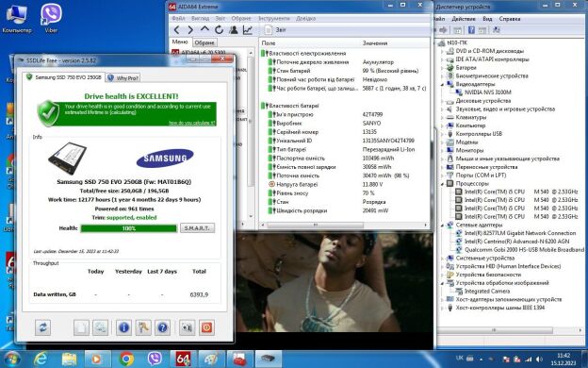
Task: Click Значення column header in AIDA64
Action: click(375, 43)
